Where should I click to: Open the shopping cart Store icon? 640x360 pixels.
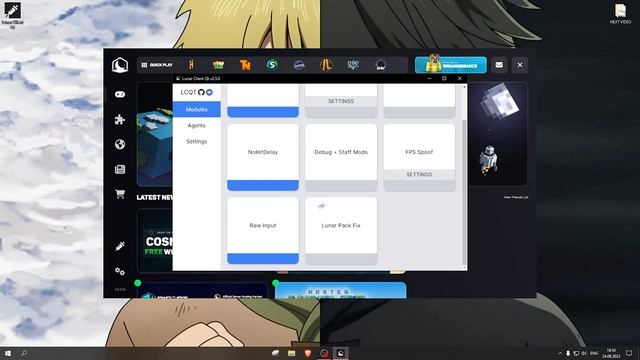tap(120, 194)
